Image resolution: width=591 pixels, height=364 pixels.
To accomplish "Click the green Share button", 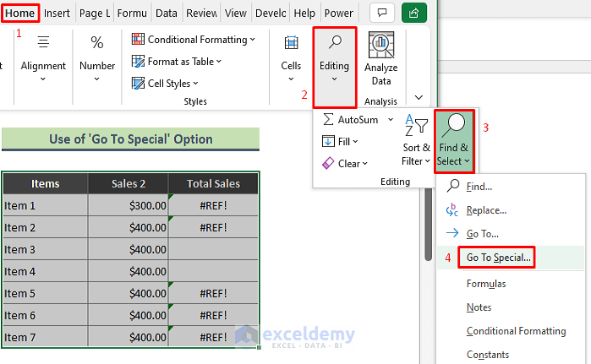I will pos(413,13).
